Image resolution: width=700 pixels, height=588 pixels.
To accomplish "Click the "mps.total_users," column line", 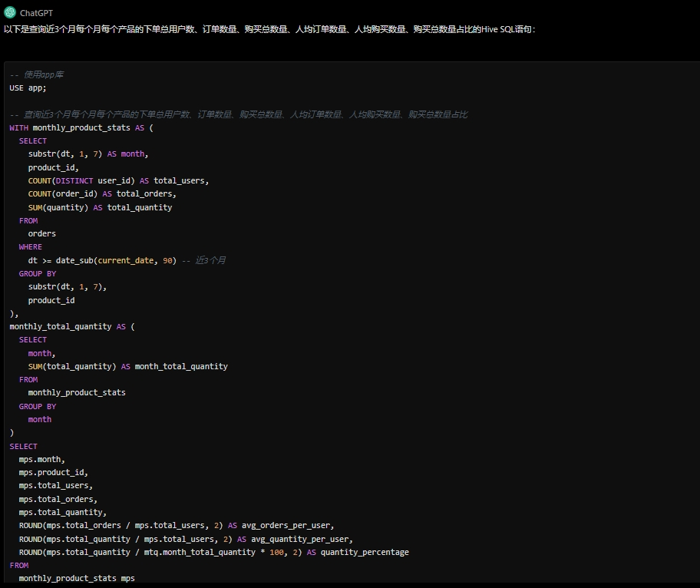I will pyautogui.click(x=56, y=486).
